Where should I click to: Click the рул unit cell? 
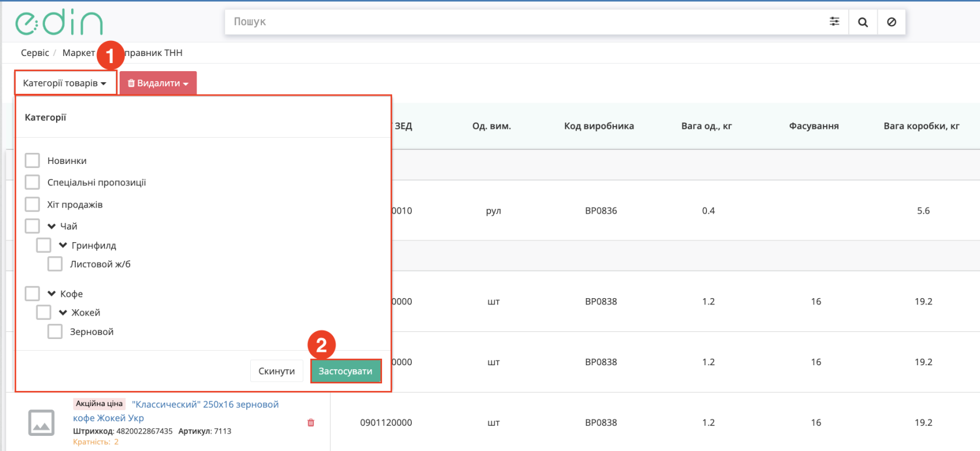pyautogui.click(x=494, y=211)
